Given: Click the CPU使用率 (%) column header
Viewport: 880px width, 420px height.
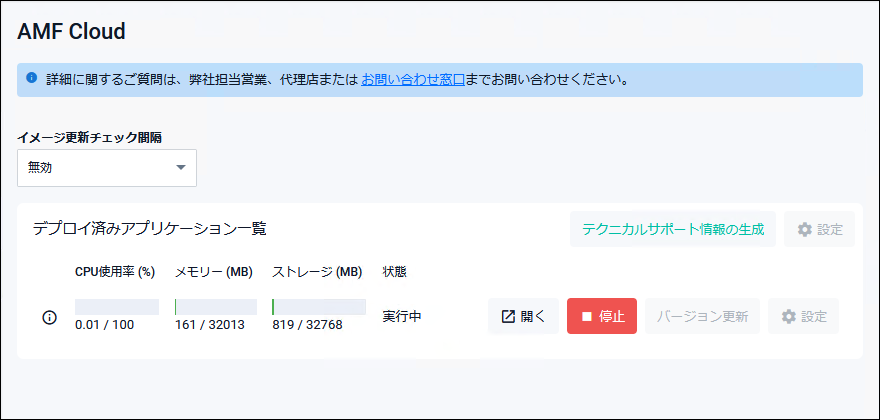Looking at the screenshot, I should [115, 272].
